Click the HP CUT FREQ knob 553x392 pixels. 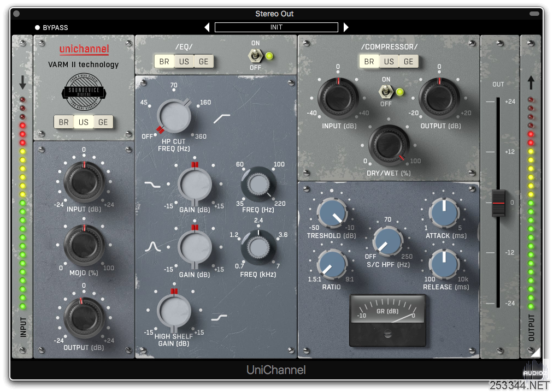(174, 116)
